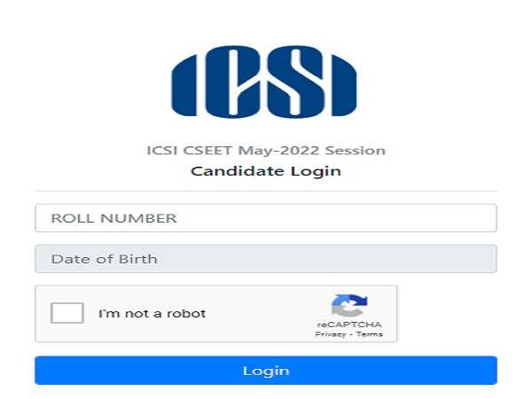532x399 pixels.
Task: Click the letter S in the logo
Action: [x=294, y=82]
